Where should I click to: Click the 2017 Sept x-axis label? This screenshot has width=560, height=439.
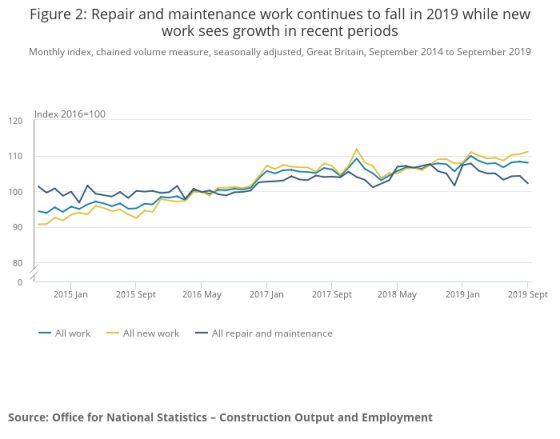[x=332, y=295]
